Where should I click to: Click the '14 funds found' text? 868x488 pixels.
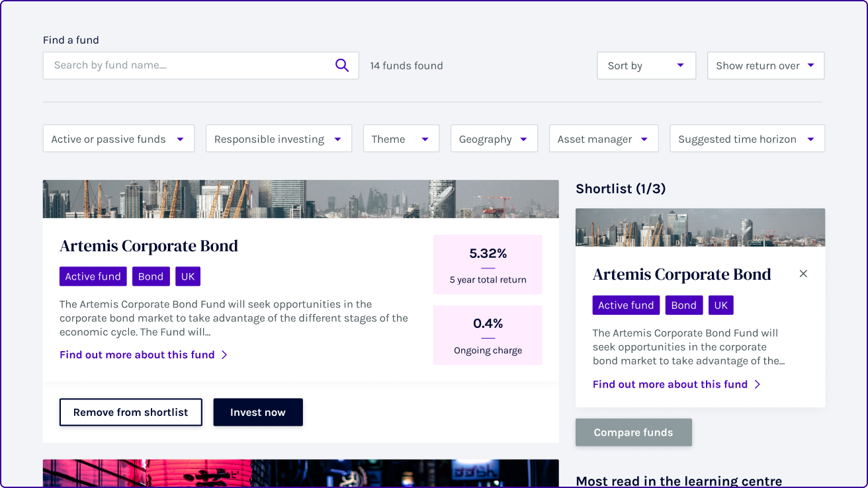point(406,65)
